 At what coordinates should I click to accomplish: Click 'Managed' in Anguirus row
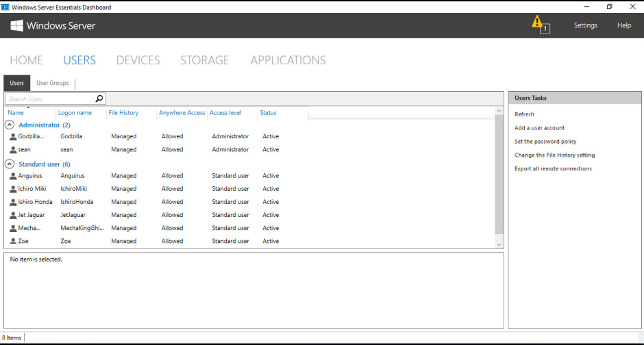(x=123, y=176)
